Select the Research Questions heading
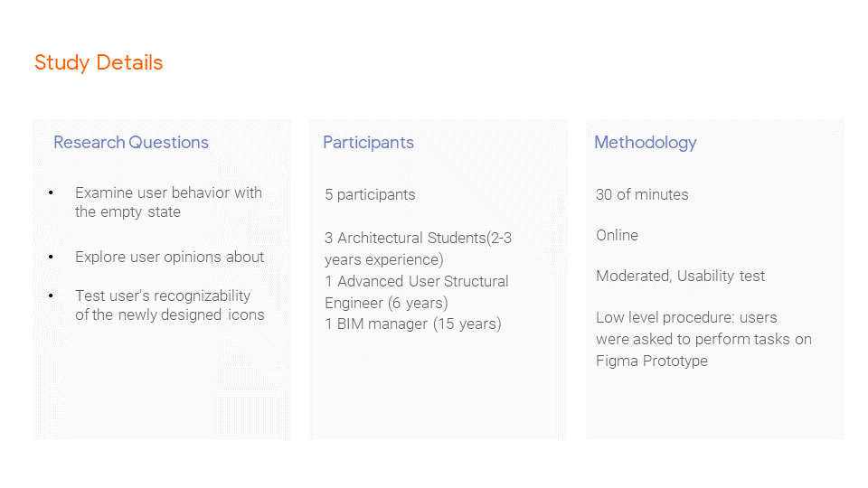Image resolution: width=868 pixels, height=488 pixels. [x=131, y=142]
